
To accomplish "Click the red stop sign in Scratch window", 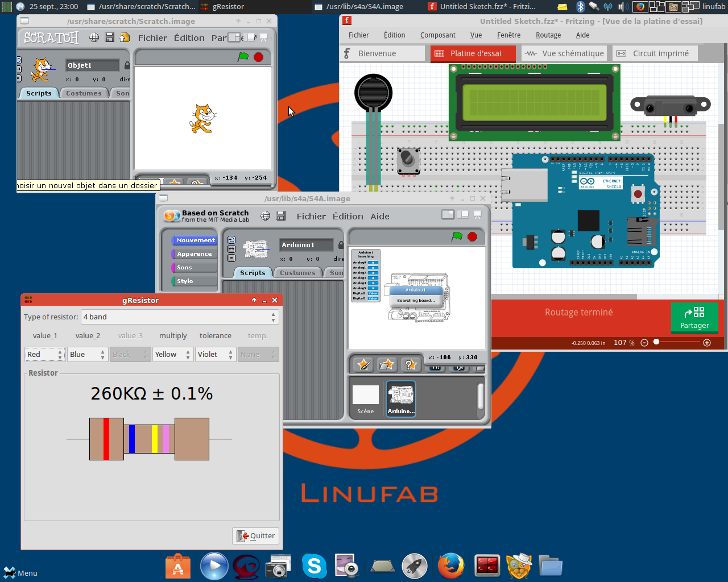I will [x=259, y=57].
